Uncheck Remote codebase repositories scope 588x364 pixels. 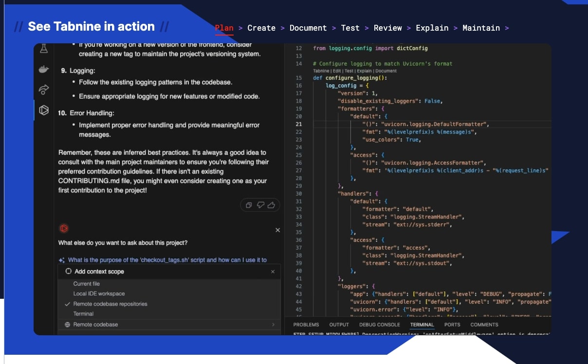[x=110, y=304]
